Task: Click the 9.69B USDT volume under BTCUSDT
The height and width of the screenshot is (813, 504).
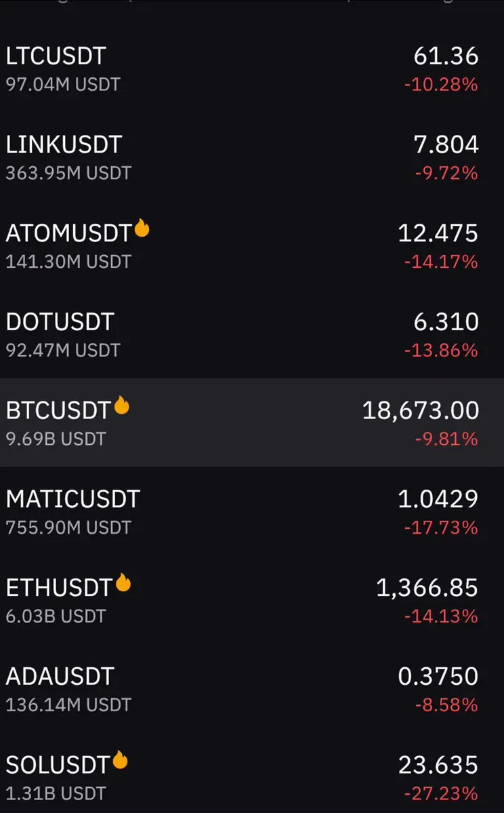Action: (56, 439)
